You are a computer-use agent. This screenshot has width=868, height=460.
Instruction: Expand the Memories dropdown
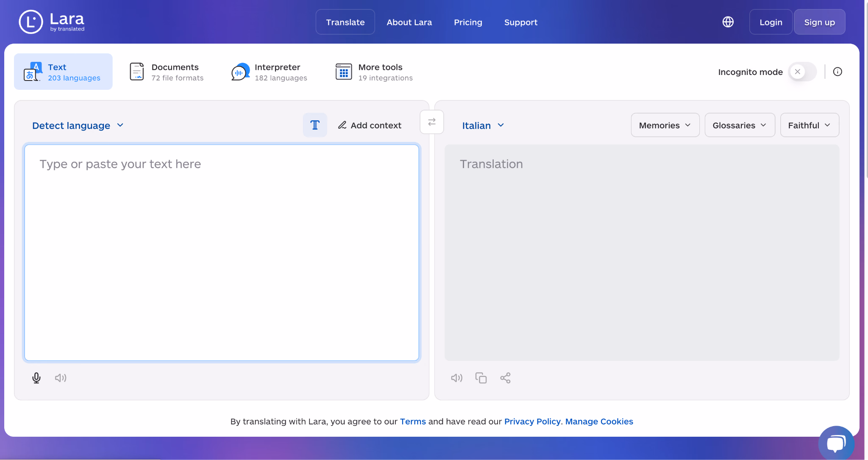point(665,125)
